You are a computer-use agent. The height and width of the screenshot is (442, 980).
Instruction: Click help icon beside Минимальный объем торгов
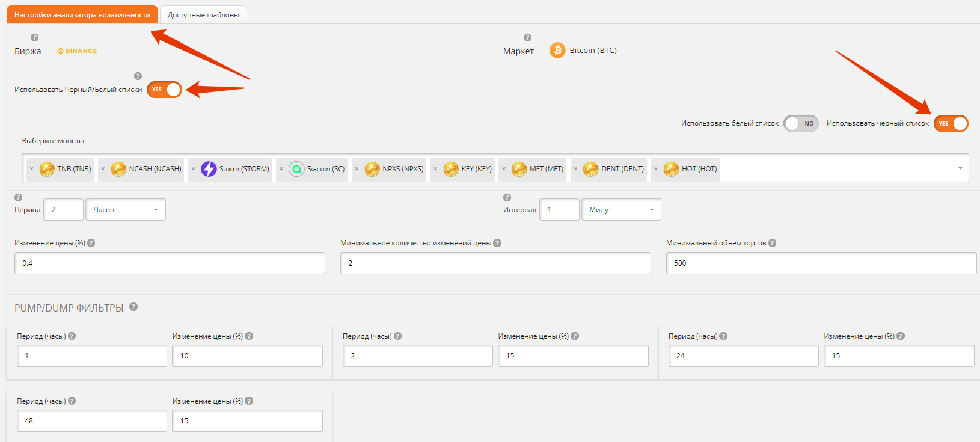pyautogui.click(x=772, y=243)
